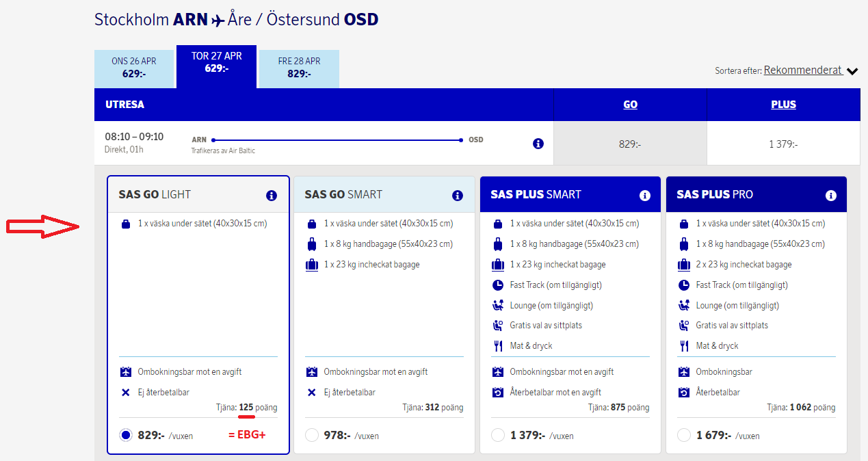The width and height of the screenshot is (868, 461).
Task: Click the PLUS column header link
Action: [x=783, y=105]
